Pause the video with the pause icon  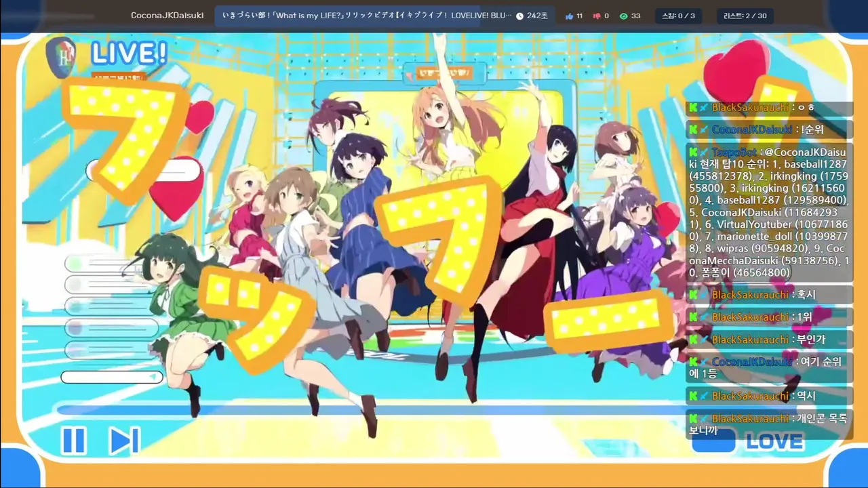[74, 441]
